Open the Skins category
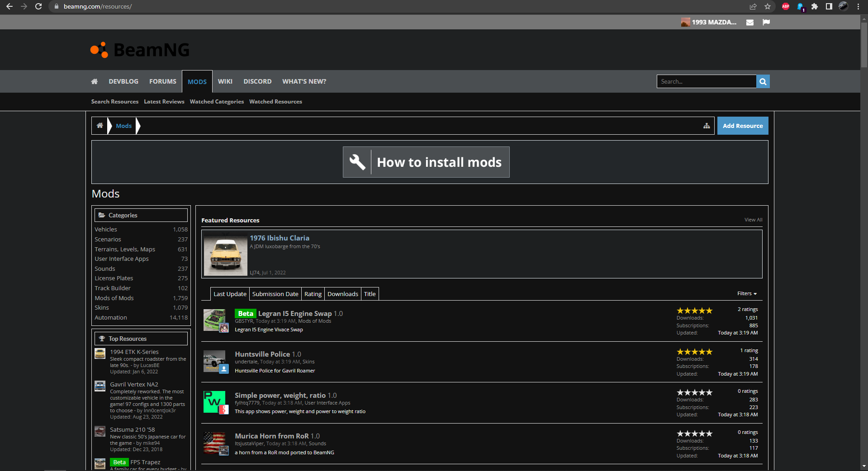868x471 pixels. click(102, 308)
